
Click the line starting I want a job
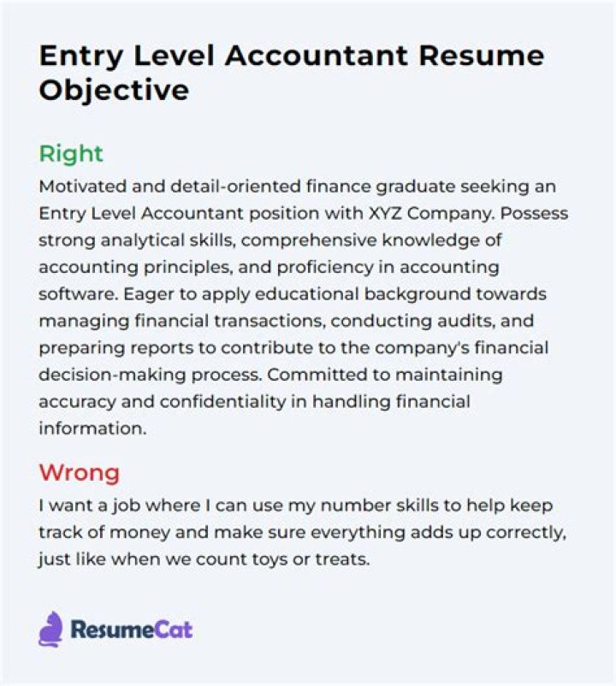click(296, 506)
